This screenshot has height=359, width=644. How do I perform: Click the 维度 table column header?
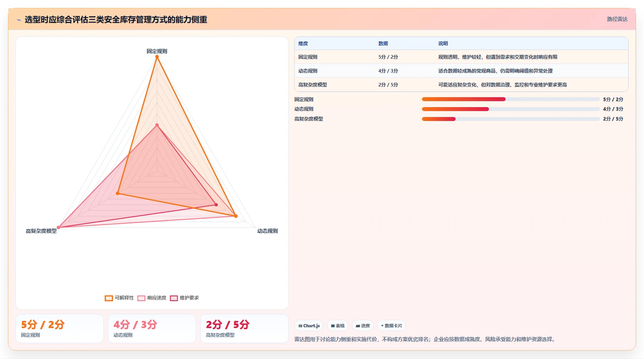click(x=303, y=44)
